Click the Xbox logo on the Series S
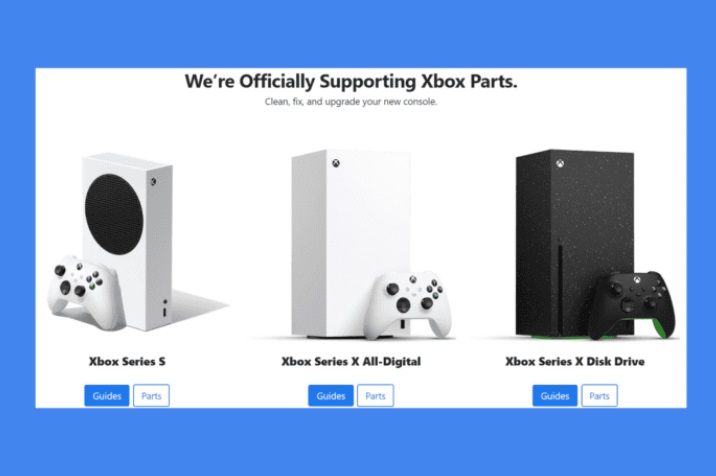Image resolution: width=716 pixels, height=476 pixels. (153, 181)
